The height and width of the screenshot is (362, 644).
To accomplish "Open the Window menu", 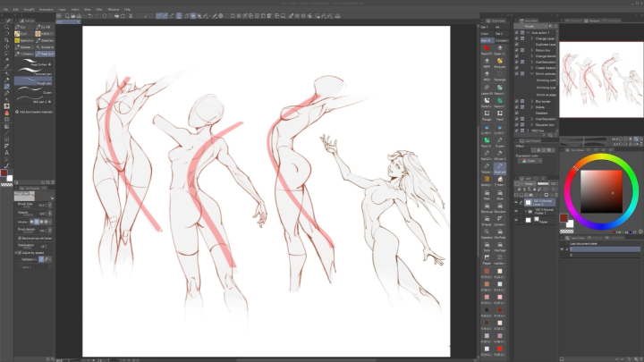I will coord(112,9).
